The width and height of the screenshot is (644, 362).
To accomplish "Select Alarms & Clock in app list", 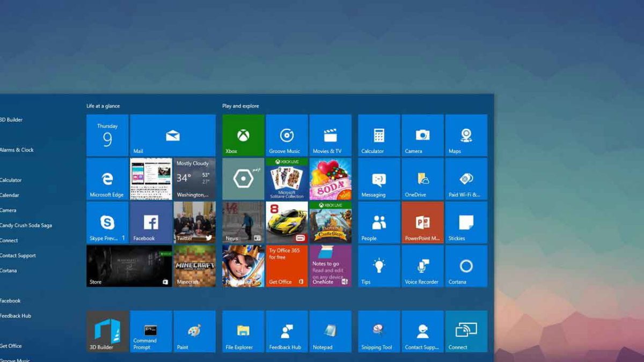I will coord(17,150).
